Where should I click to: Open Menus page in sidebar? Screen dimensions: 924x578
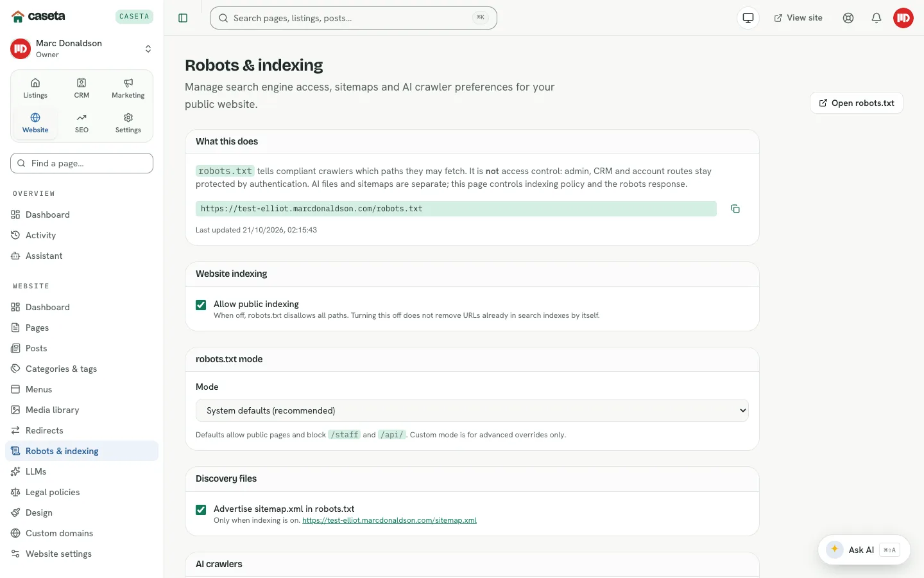tap(81, 389)
